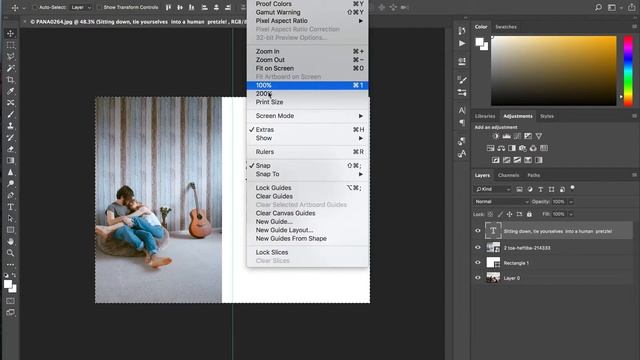
Task: Select the Eraser tool
Action: [11, 149]
